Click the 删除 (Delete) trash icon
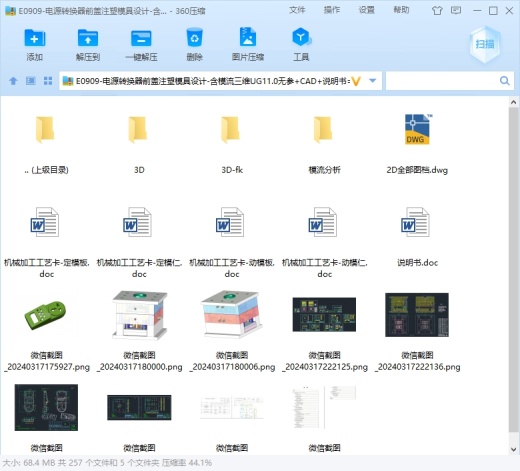Viewport: 520px width, 471px height. point(194,38)
